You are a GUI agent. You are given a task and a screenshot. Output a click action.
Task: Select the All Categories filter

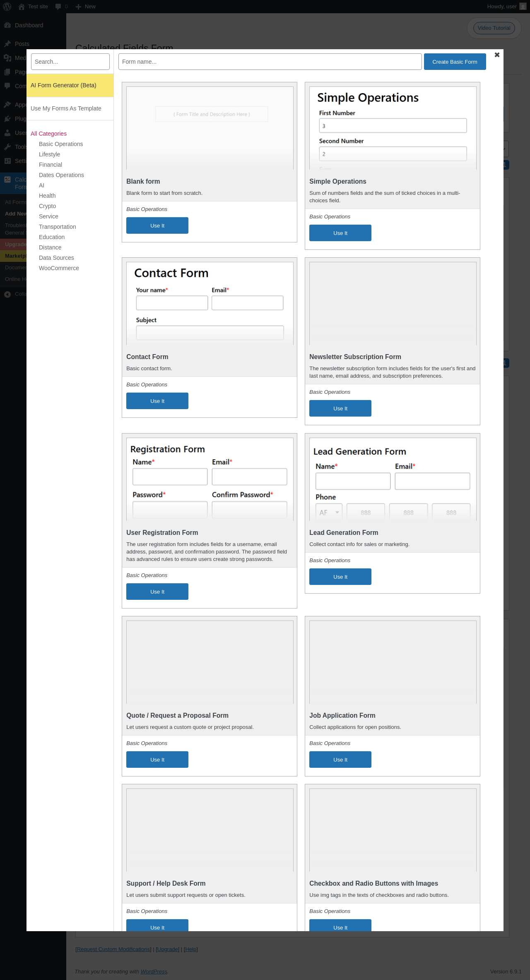pyautogui.click(x=48, y=134)
